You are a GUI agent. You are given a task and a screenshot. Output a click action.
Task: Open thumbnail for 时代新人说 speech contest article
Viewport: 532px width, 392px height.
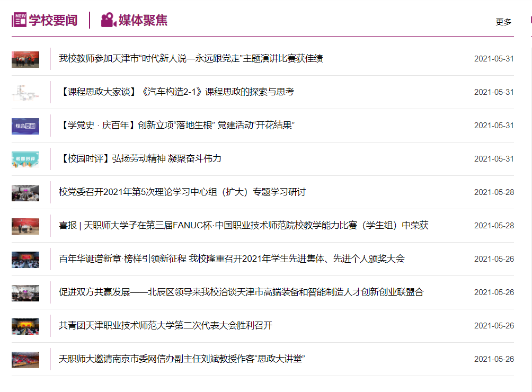pyautogui.click(x=25, y=59)
